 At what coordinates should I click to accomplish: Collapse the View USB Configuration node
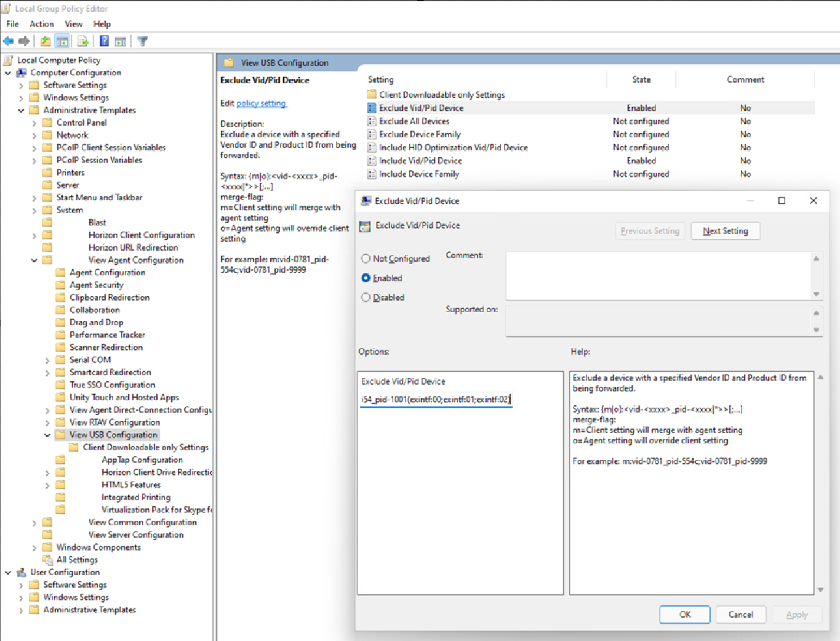(x=47, y=434)
